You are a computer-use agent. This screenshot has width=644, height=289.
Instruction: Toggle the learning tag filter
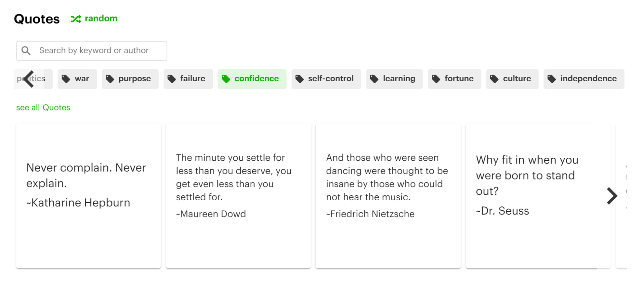click(x=394, y=79)
